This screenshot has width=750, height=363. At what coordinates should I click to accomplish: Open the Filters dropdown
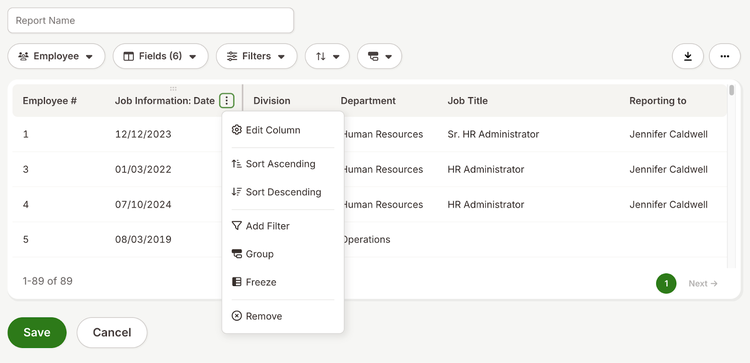(256, 56)
